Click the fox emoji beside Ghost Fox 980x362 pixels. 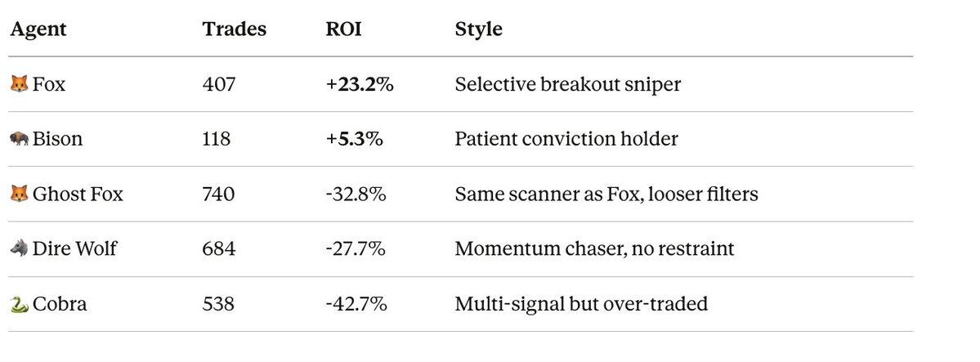pyautogui.click(x=19, y=194)
